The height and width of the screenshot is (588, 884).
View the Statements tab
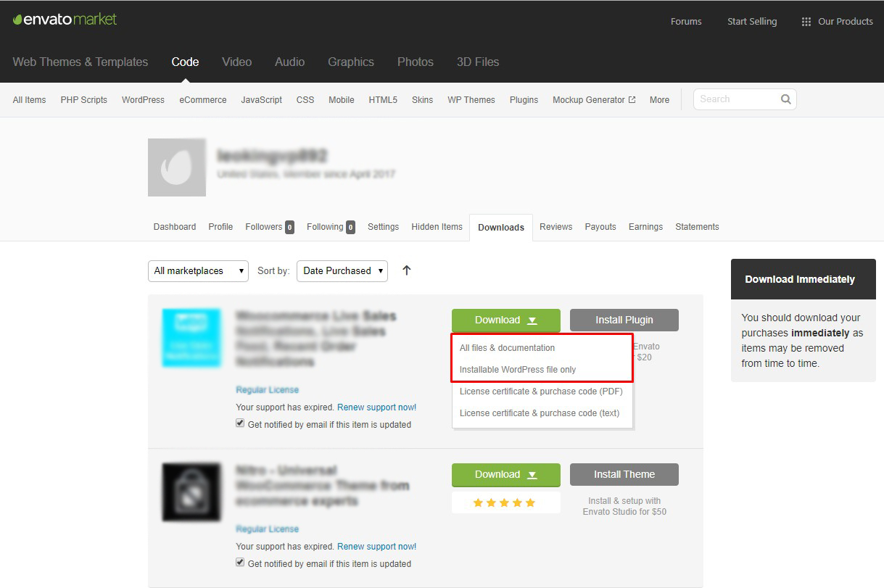[697, 227]
